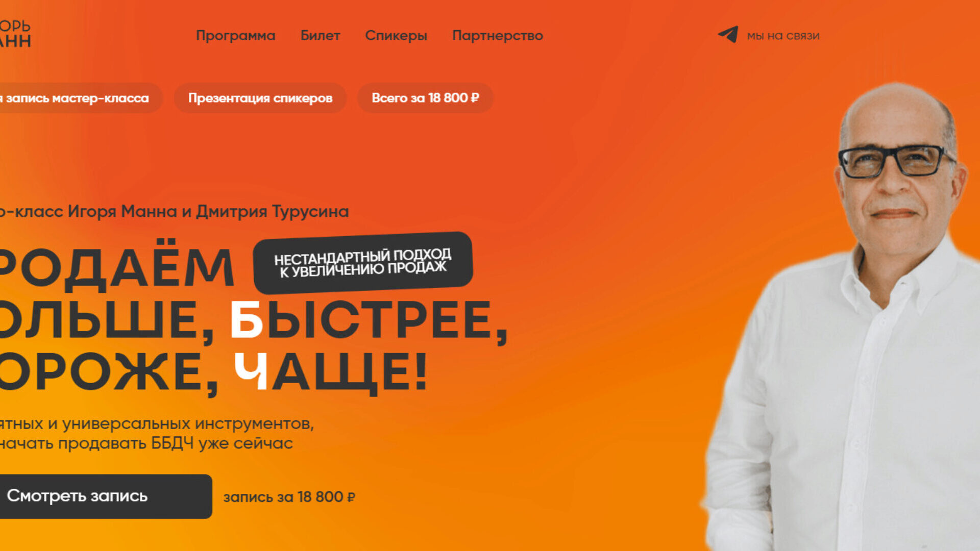Open the Telegram paper-plane icon
Image resolution: width=980 pixels, height=551 pixels.
(728, 35)
